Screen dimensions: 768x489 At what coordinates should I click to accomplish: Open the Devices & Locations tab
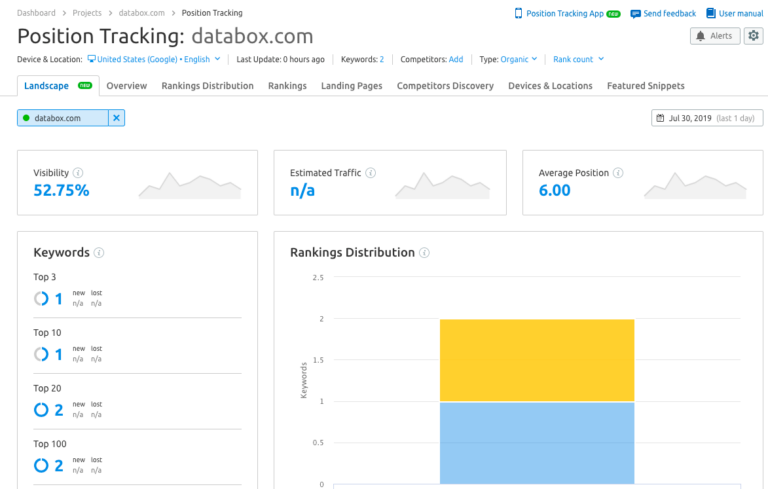pyautogui.click(x=550, y=86)
